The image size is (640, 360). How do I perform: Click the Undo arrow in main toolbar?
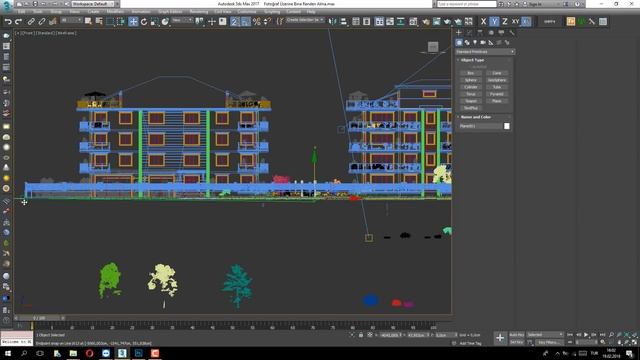tap(8, 21)
